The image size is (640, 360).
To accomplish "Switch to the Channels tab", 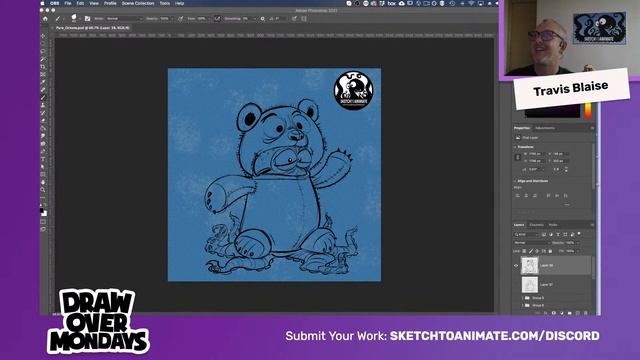I will pos(536,225).
